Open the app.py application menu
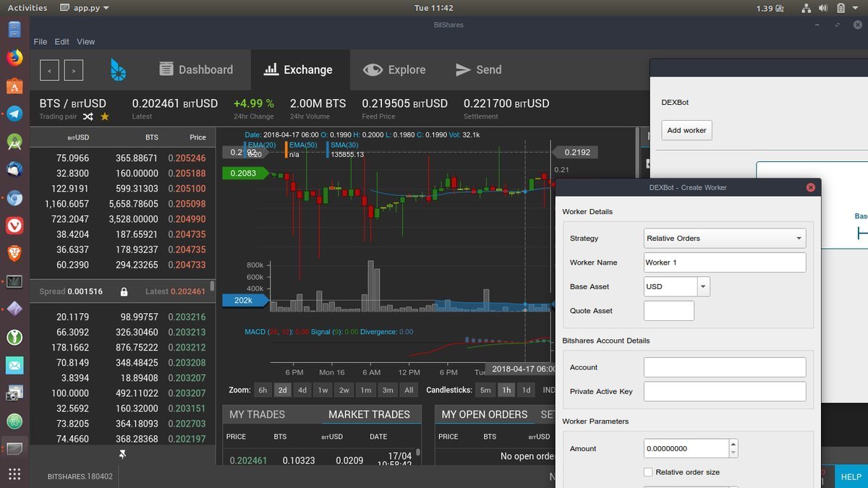This screenshot has width=868, height=488. 85,8
